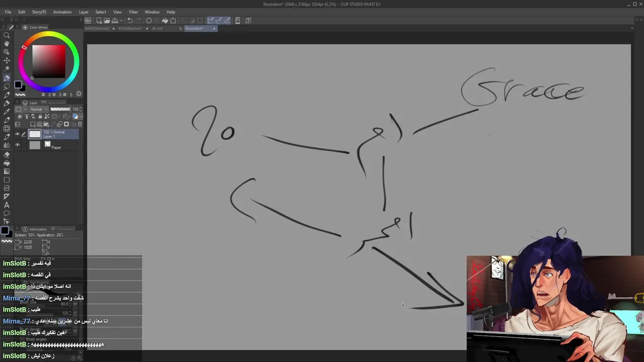
Task: Close the all cort canvas tab
Action: pos(181,29)
